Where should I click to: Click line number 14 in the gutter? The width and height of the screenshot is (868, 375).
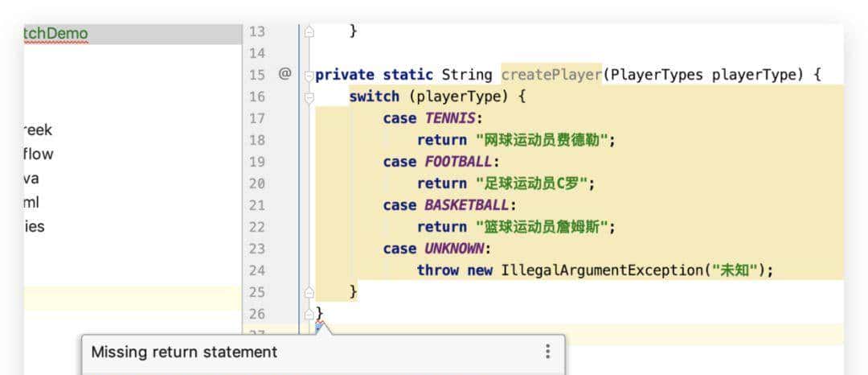tap(257, 53)
